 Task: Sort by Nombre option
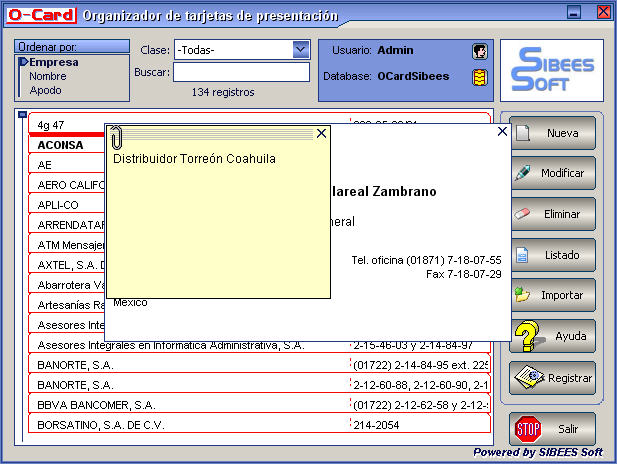[x=48, y=76]
